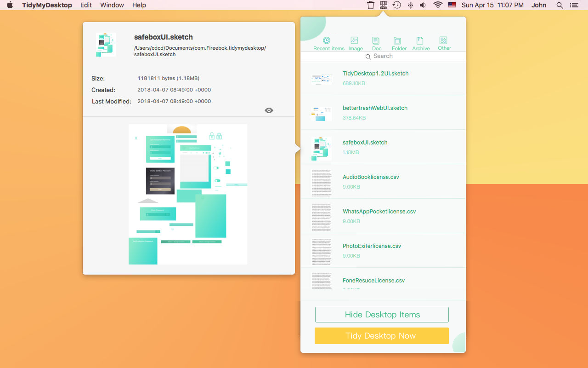Screen dimensions: 588x368
Task: Click TidyDesktop1.2UI.sketch thumbnail
Action: [322, 79]
